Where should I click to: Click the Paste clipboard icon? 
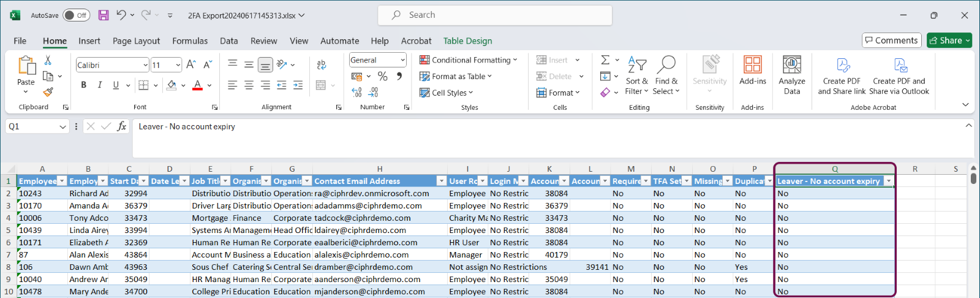[26, 65]
